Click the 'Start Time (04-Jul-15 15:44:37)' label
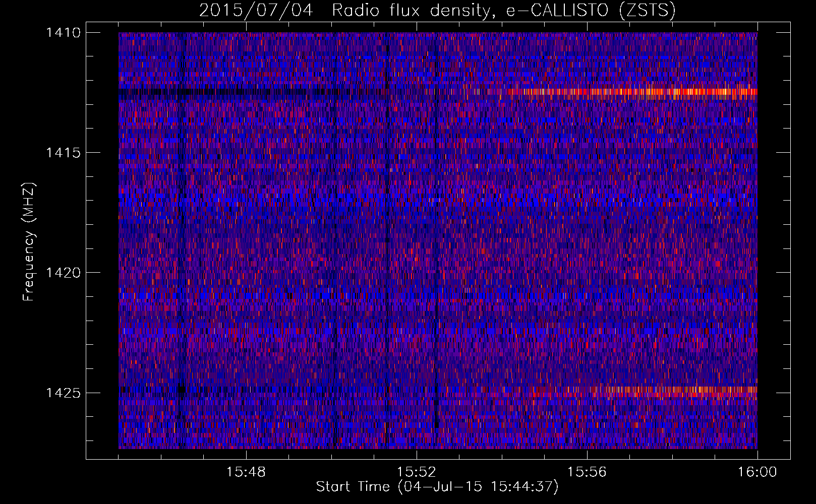Viewport: 816px width, 504px height. tap(437, 487)
